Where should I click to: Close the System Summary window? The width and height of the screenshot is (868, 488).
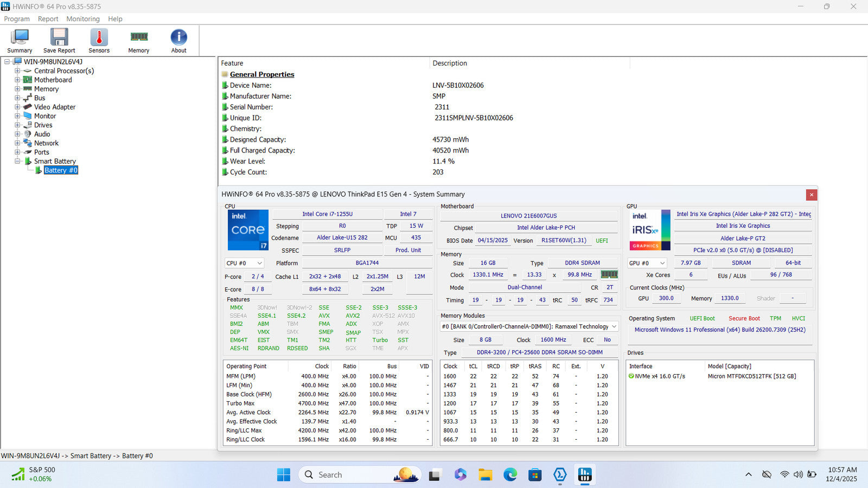pos(811,195)
